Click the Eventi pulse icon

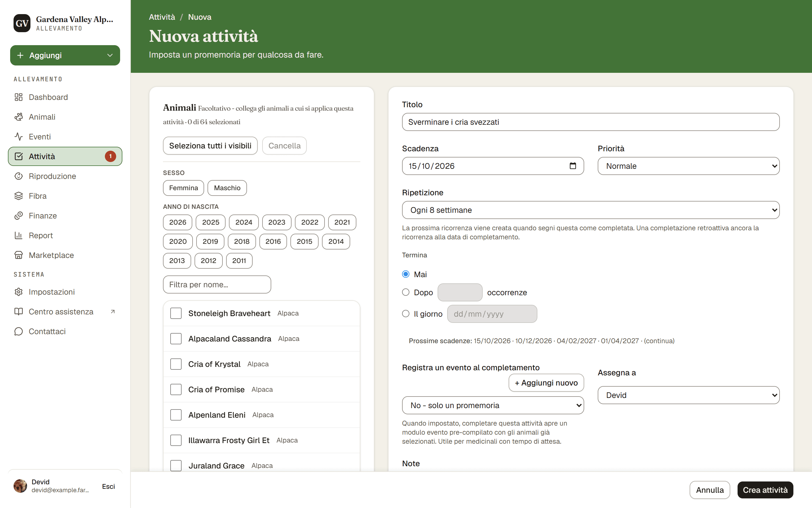pos(18,137)
